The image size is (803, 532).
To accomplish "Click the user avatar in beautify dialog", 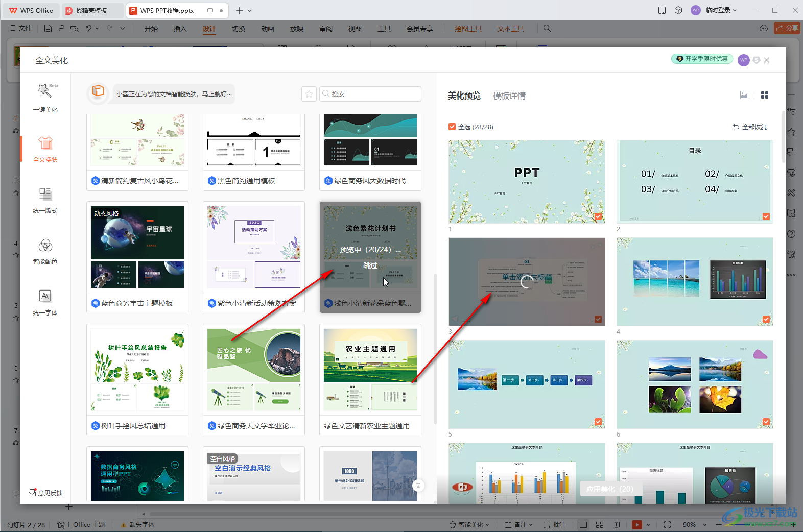I will point(744,60).
